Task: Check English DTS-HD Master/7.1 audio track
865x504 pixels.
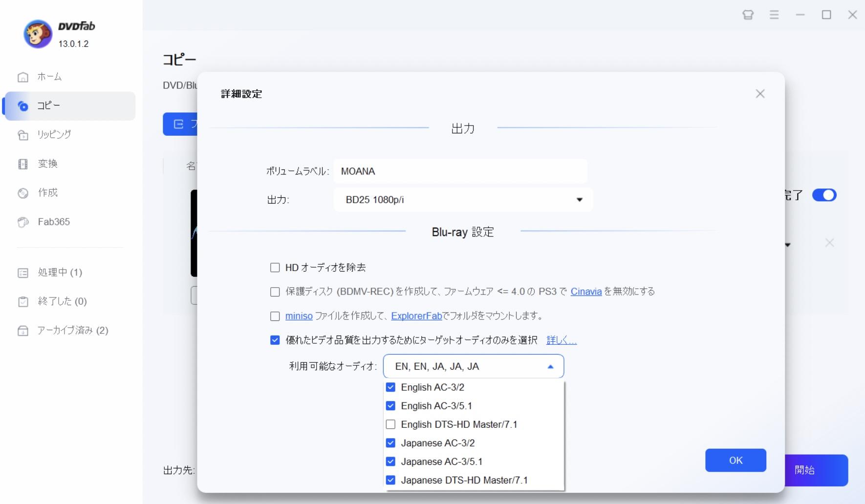Action: click(x=390, y=424)
